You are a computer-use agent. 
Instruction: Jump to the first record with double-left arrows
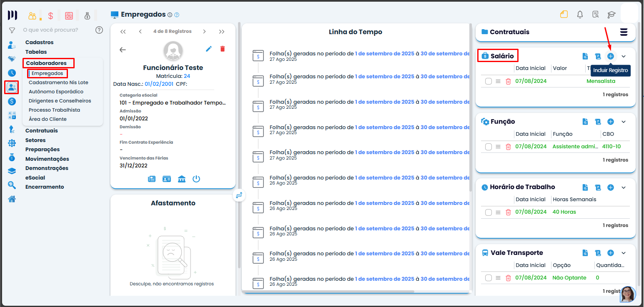point(123,32)
